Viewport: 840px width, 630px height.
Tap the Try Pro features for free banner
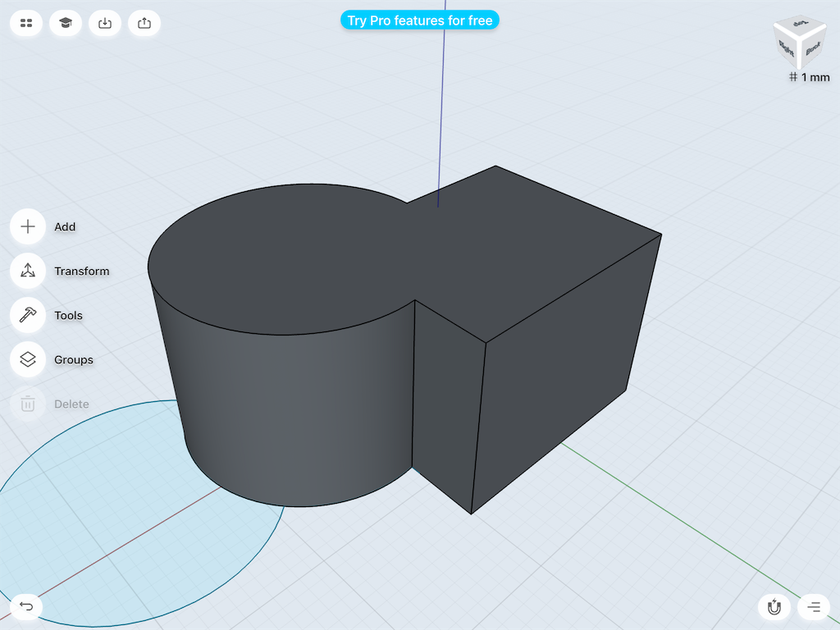[420, 21]
